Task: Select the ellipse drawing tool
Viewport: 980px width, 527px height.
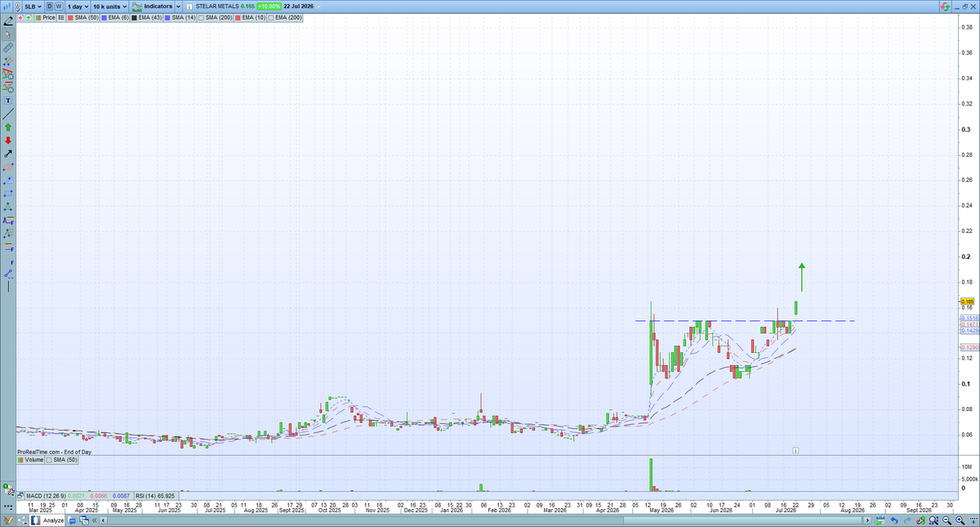Action: tap(8, 167)
